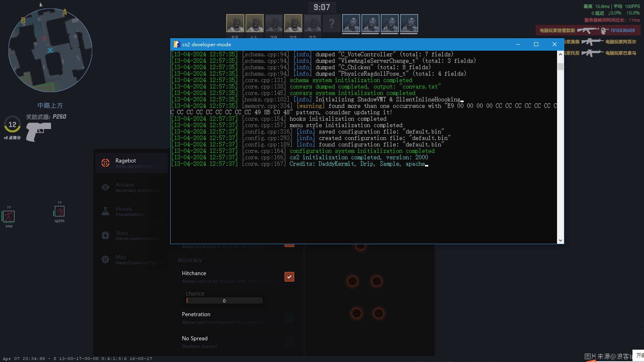Maximize the cs2 developer-mode console
644x362 pixels.
tap(536, 44)
